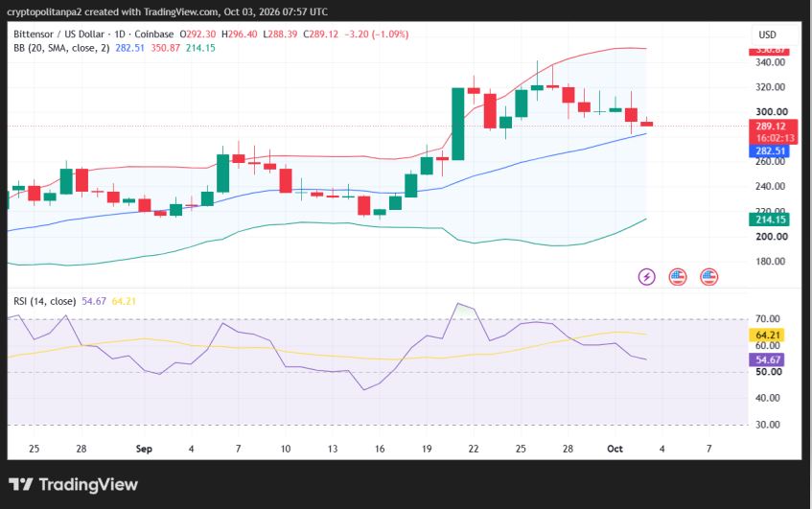Click the 282.51 blue basis price label
Image resolution: width=812 pixels, height=509 pixels.
[x=770, y=150]
